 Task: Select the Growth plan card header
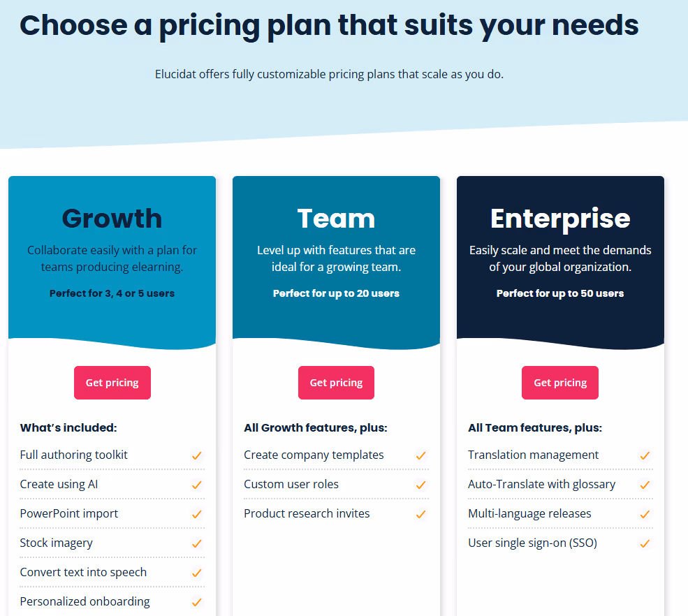tap(112, 219)
